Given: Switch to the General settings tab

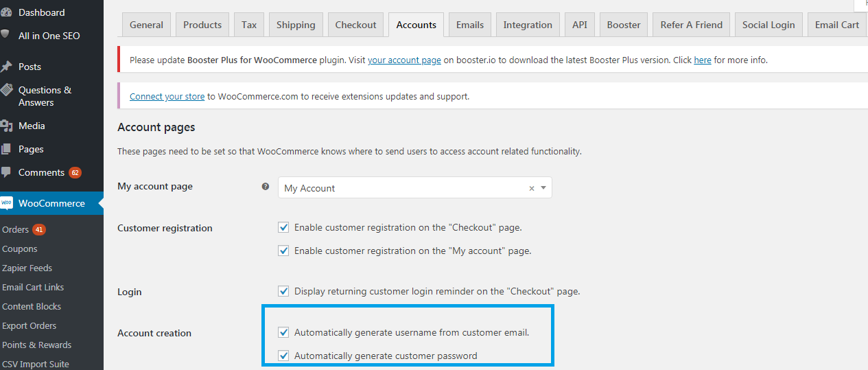Looking at the screenshot, I should pyautogui.click(x=146, y=25).
